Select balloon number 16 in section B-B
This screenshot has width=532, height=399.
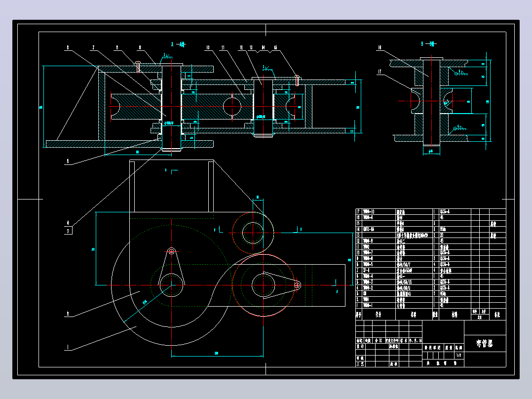380,48
